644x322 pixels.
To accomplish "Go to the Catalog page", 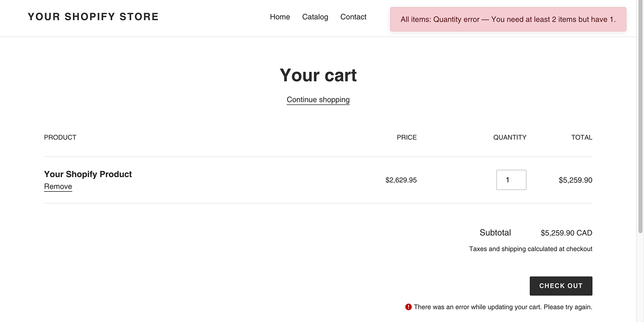I will point(315,17).
